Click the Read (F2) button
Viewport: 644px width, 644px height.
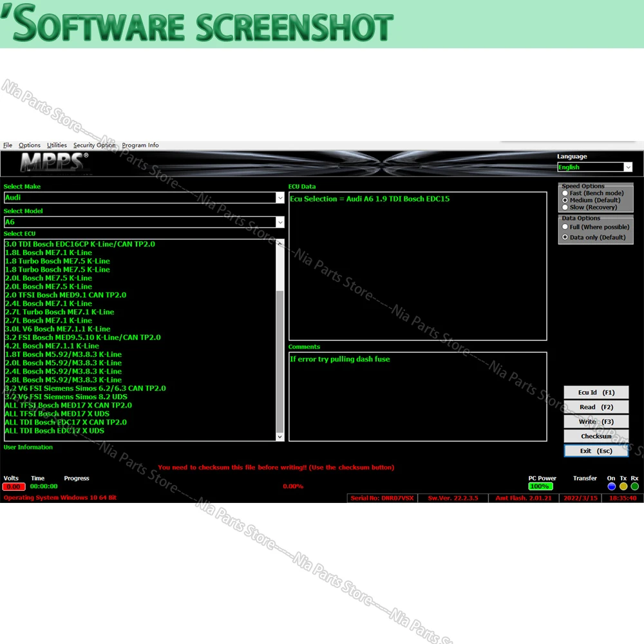click(596, 407)
